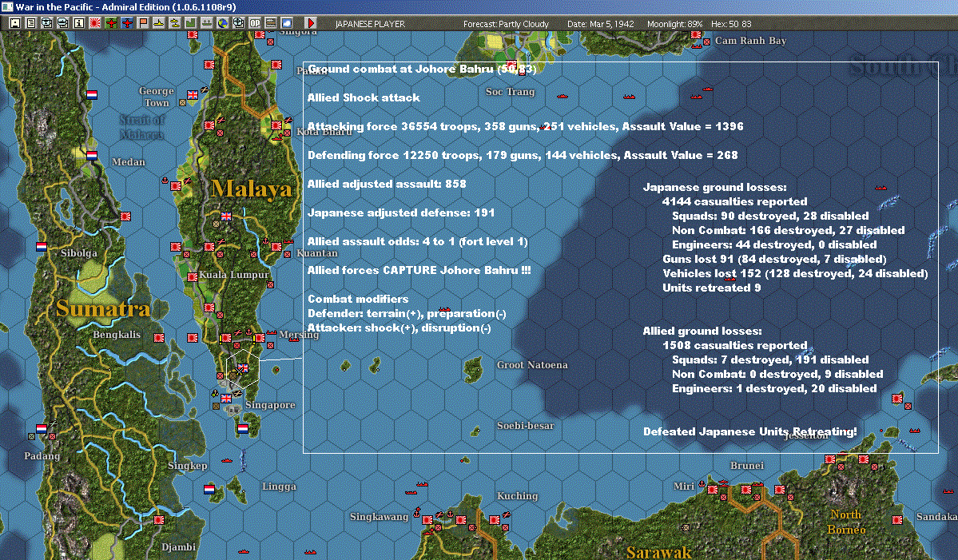Image resolution: width=958 pixels, height=560 pixels.
Task: Click the OP toolbar icon
Action: click(x=255, y=23)
